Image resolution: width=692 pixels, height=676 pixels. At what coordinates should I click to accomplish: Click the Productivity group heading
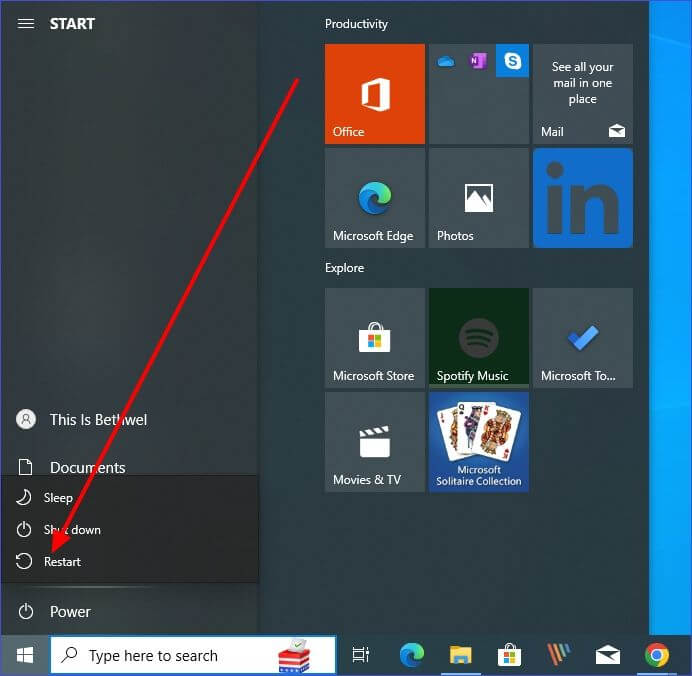click(x=356, y=24)
